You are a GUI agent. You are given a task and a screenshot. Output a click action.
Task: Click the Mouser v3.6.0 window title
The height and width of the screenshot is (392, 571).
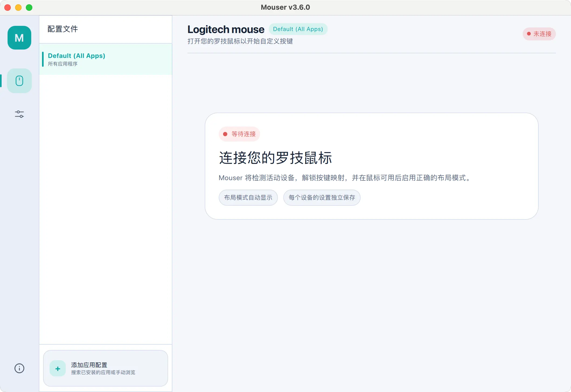point(285,7)
